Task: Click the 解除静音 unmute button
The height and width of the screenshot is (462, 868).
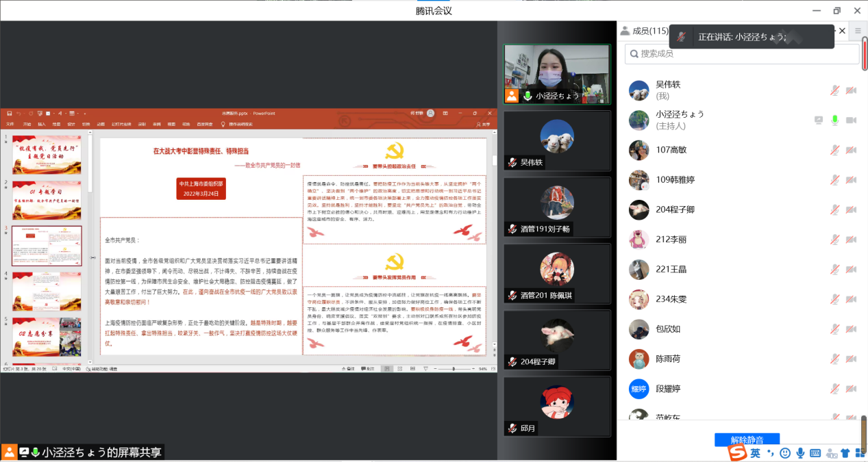Action: (x=747, y=439)
